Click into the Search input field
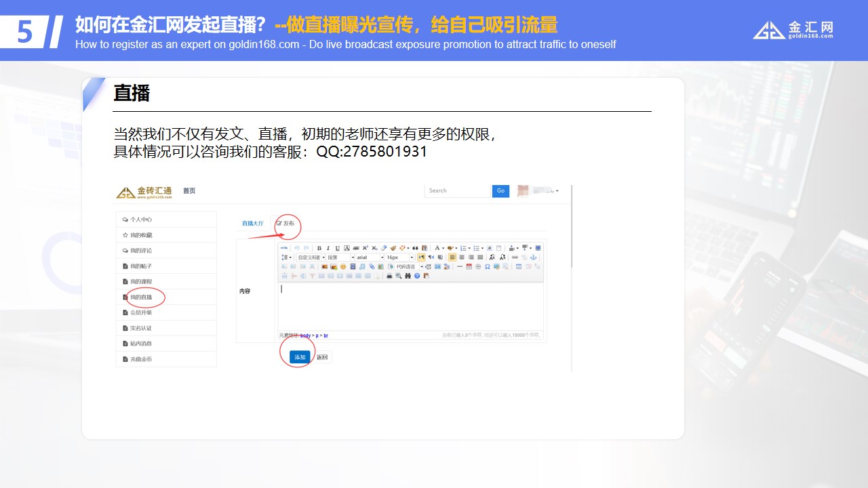The height and width of the screenshot is (488, 868). click(457, 191)
